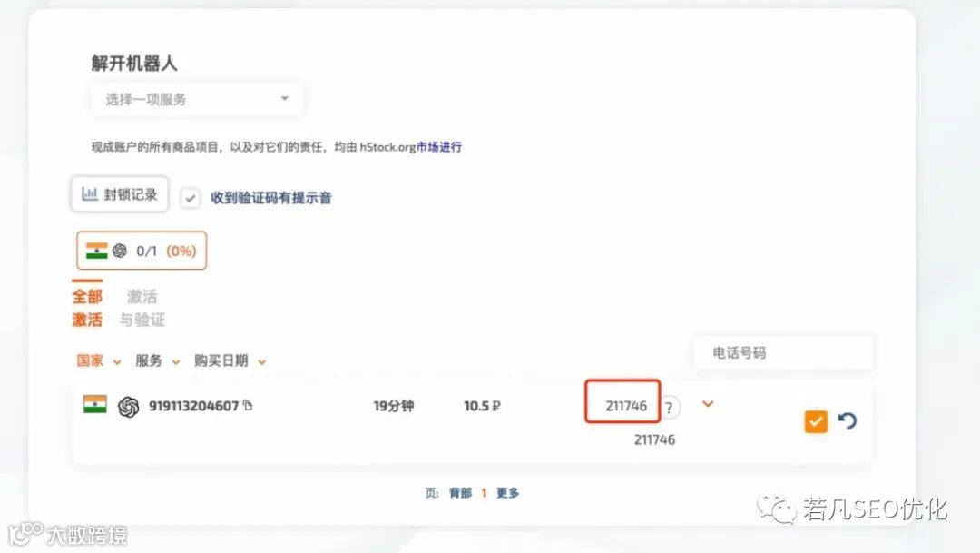Screen dimensions: 980x553
Task: Toggle 收到验证码有提示音 checkbox
Action: pos(190,198)
